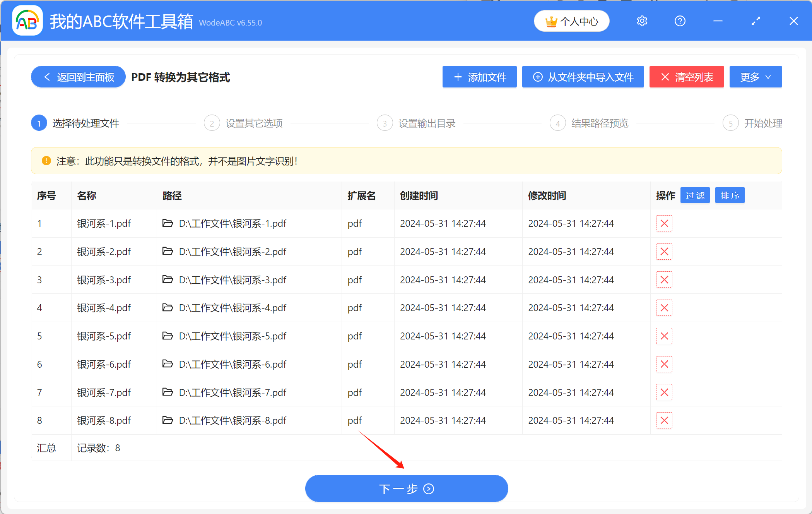
Task: Open the 排序 sort options
Action: click(x=730, y=195)
